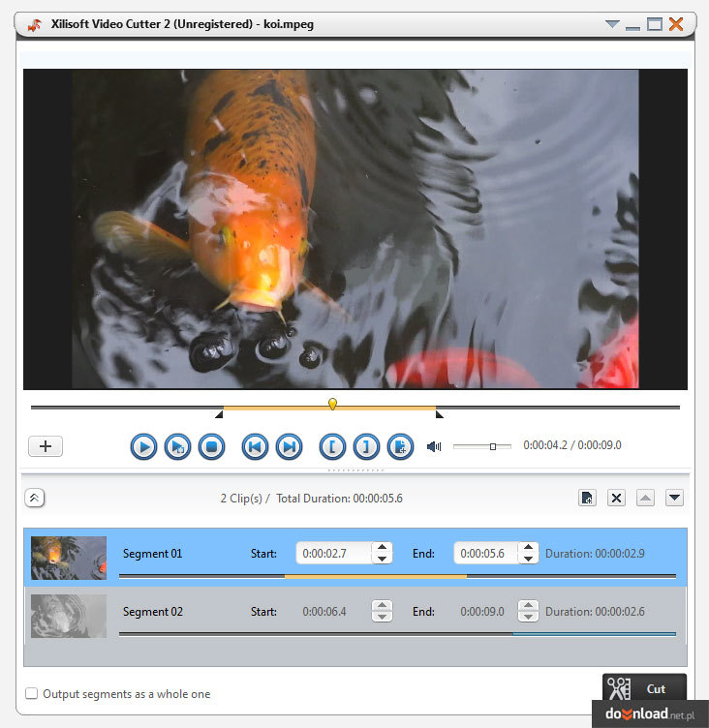
Task: Decrease Segment 02 Start time
Action: pos(382,617)
